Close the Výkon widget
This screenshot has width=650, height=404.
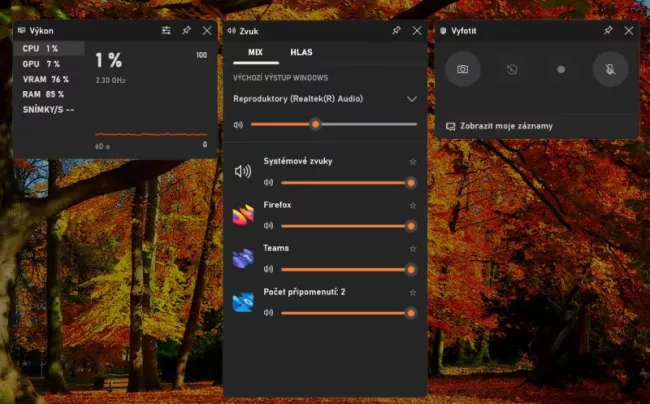pyautogui.click(x=207, y=31)
